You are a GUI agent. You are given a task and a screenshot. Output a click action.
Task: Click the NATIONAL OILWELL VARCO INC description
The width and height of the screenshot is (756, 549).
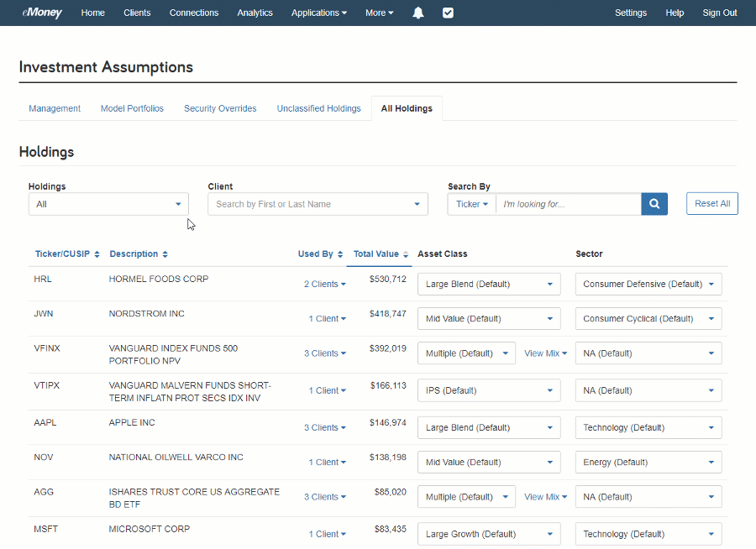pos(176,457)
